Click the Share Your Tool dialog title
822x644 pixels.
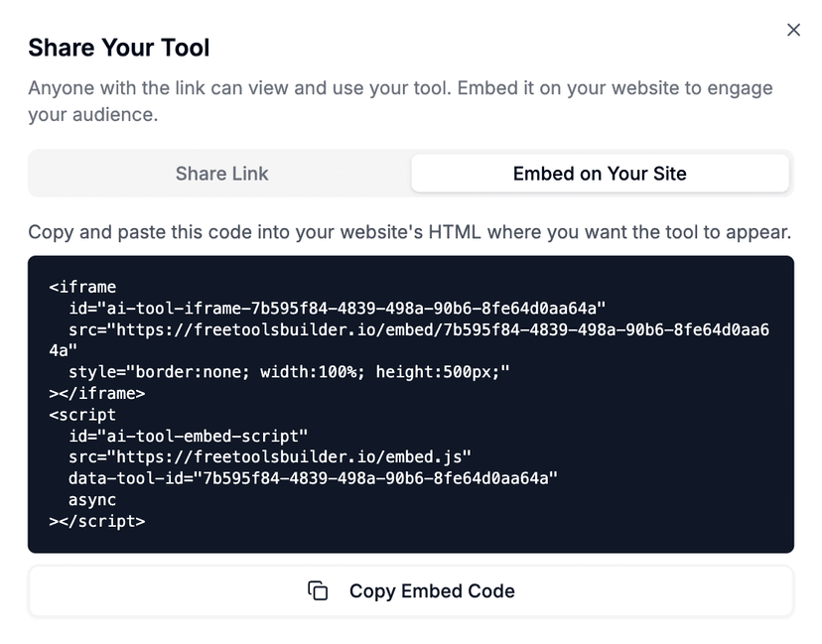click(x=118, y=48)
